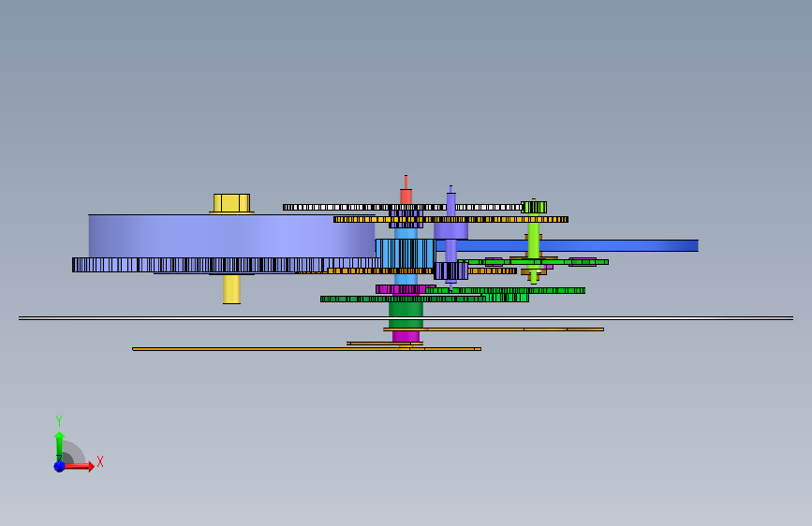Screen dimensions: 812x526
Task: Click the blue Z axis ball of the triad
Action: [60, 466]
